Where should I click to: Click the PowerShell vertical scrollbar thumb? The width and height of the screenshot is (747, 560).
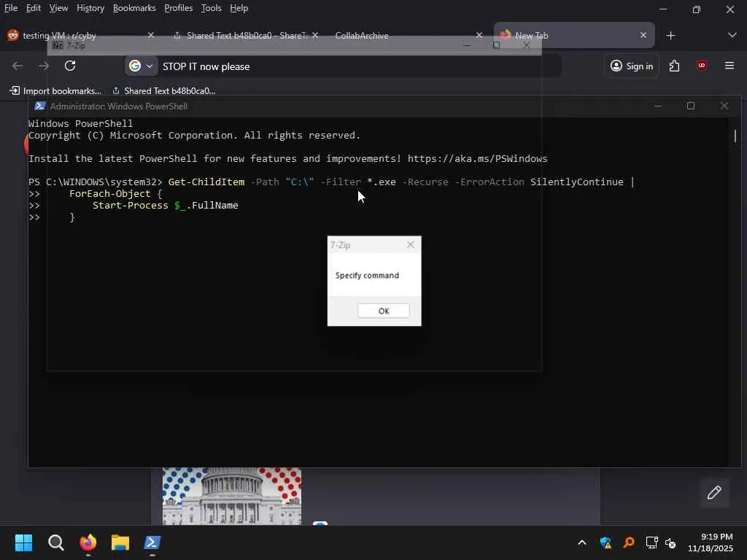pos(735,136)
